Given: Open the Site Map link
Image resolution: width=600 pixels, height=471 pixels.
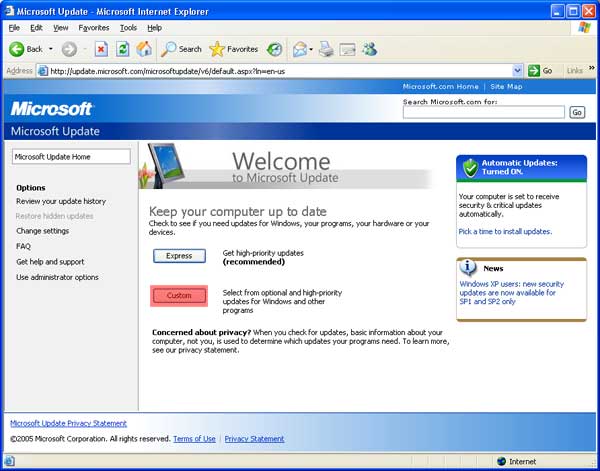Looking at the screenshot, I should pos(506,86).
